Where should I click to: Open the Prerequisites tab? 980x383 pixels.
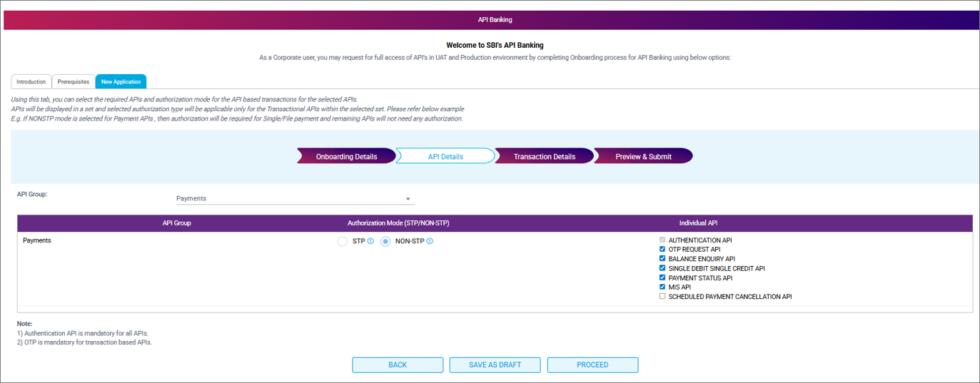point(74,82)
